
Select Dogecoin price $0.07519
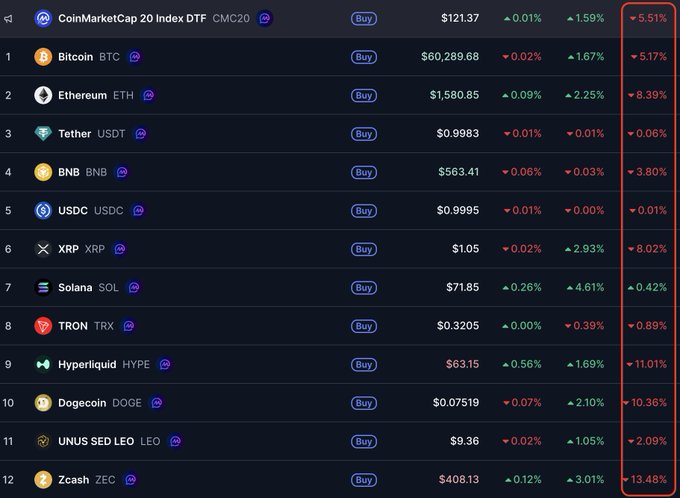click(x=456, y=403)
